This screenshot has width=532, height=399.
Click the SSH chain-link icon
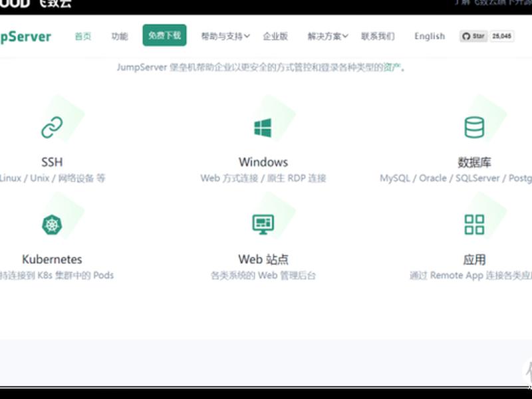[52, 128]
